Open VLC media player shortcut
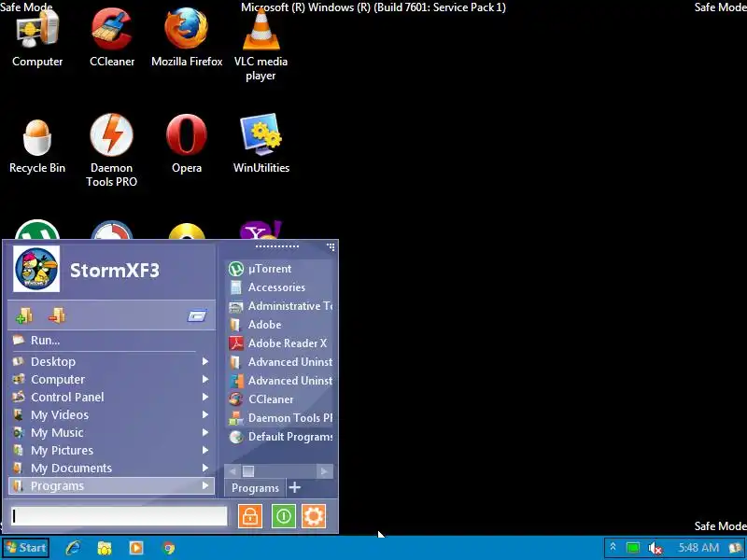The height and width of the screenshot is (560, 747). [x=261, y=45]
